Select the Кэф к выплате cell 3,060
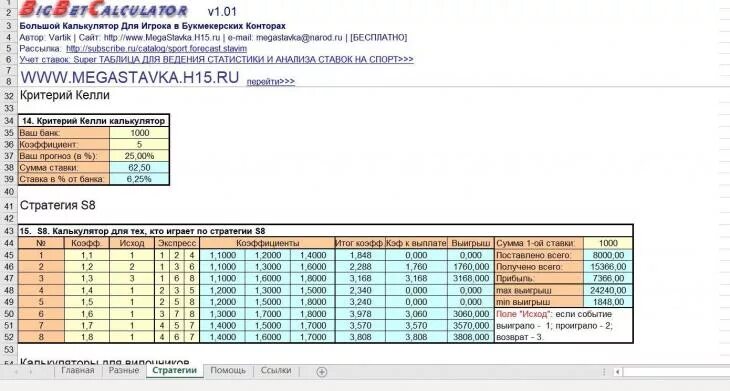The height and width of the screenshot is (391, 730). (416, 314)
